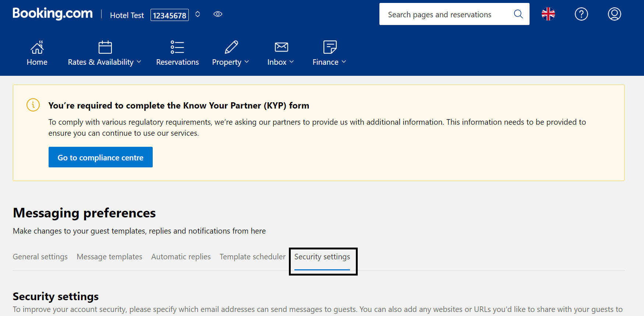Open the user account profile icon
This screenshot has width=644, height=316.
pyautogui.click(x=615, y=14)
